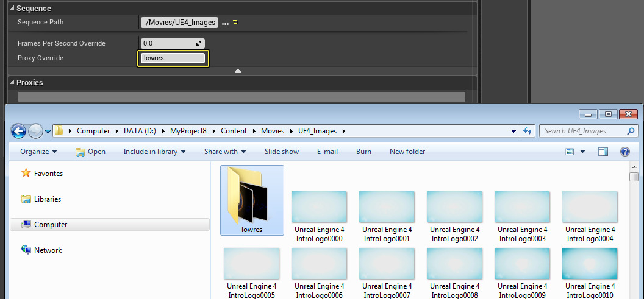Click the search magnifier in UE4_Images search box
Image resolution: width=644 pixels, height=299 pixels.
coord(631,131)
